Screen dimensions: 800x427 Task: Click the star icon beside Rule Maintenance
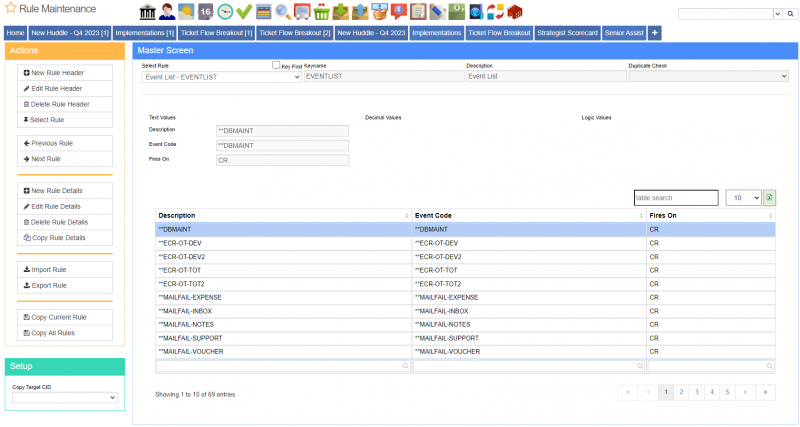(10, 9)
